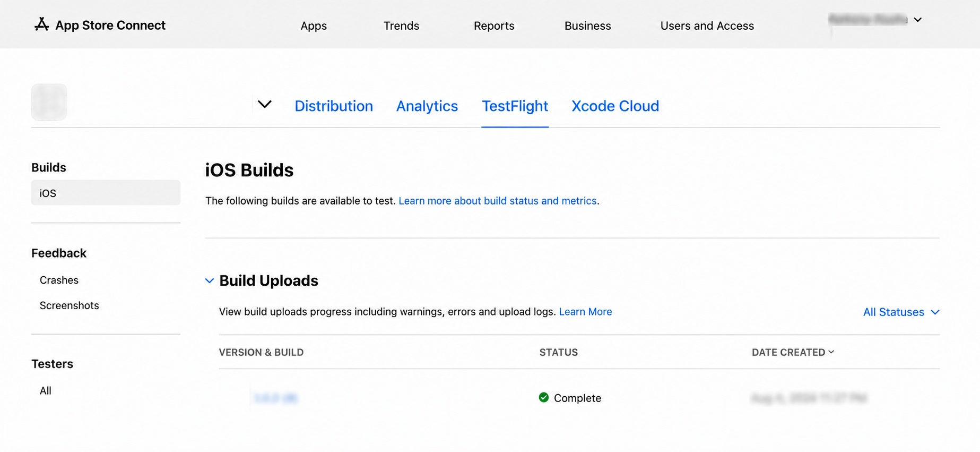Viewport: 980px width, 452px height.
Task: Click the blurred app icon thumbnail
Action: pos(49,102)
